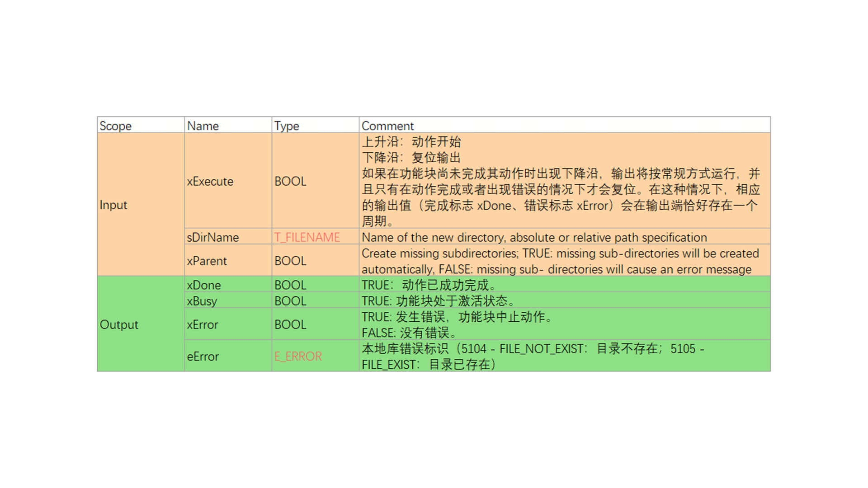Click the Output scope cell
868x488 pixels.
pyautogui.click(x=119, y=324)
